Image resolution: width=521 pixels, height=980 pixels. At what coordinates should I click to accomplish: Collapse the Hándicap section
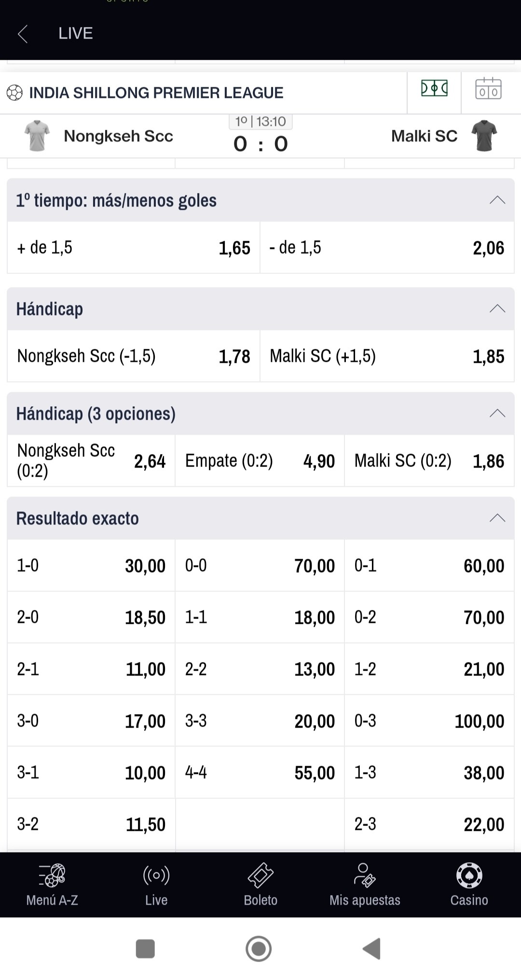click(497, 308)
